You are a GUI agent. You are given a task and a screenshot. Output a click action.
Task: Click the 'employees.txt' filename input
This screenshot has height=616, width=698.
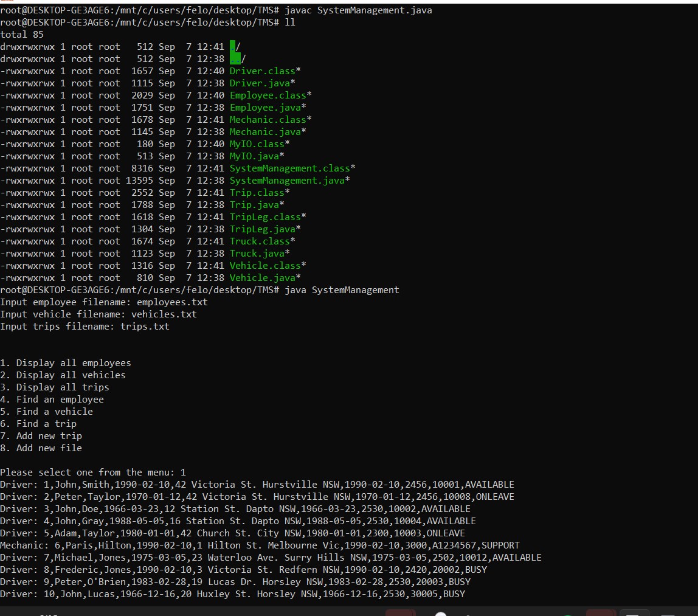click(x=172, y=302)
